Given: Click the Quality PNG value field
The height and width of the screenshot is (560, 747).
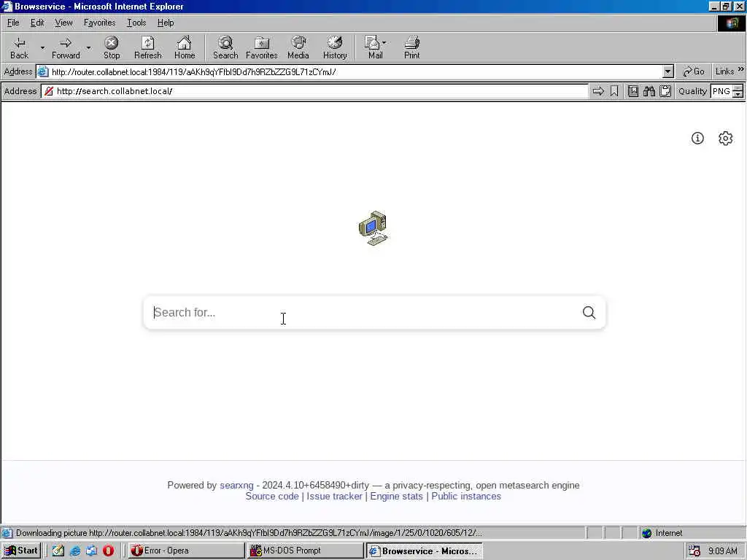Looking at the screenshot, I should [721, 91].
